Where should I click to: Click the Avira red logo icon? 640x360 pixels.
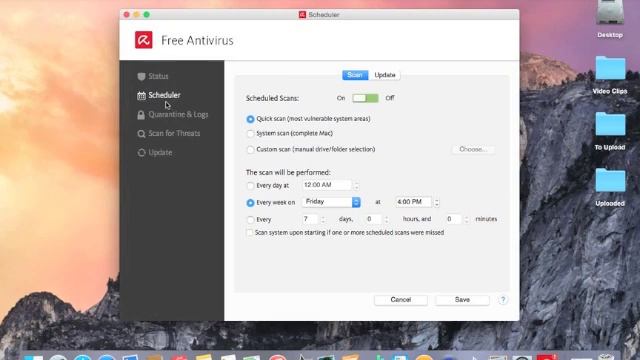144,40
